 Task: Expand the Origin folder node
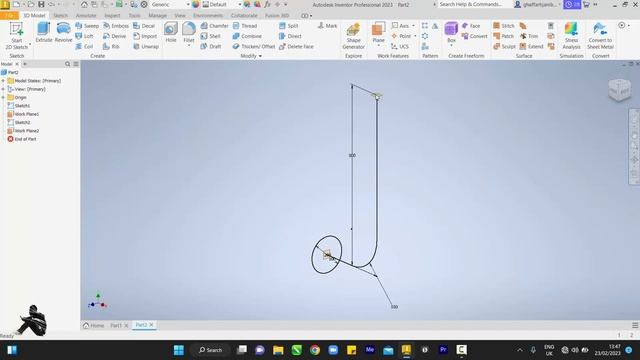pyautogui.click(x=3, y=98)
